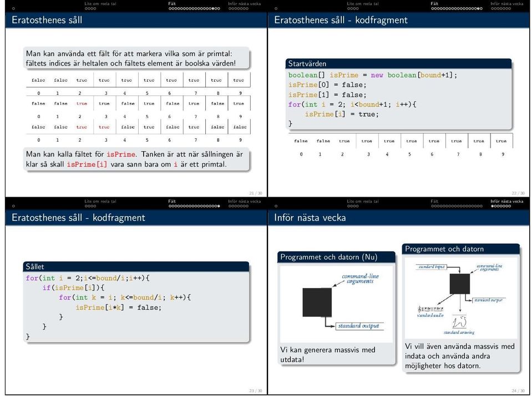Click the line 'for(int i = 2;i<=bound/i;i++){'
The height and width of the screenshot is (396, 532).
tap(88, 278)
